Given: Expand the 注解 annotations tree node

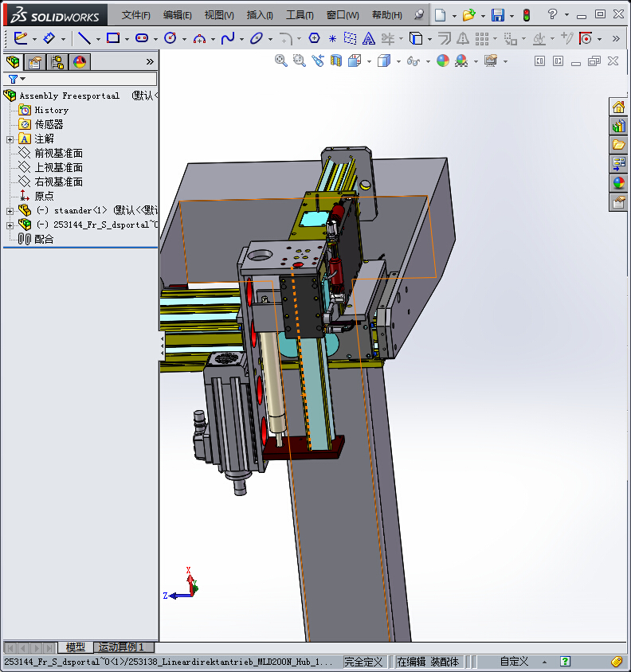Looking at the screenshot, I should [x=10, y=139].
